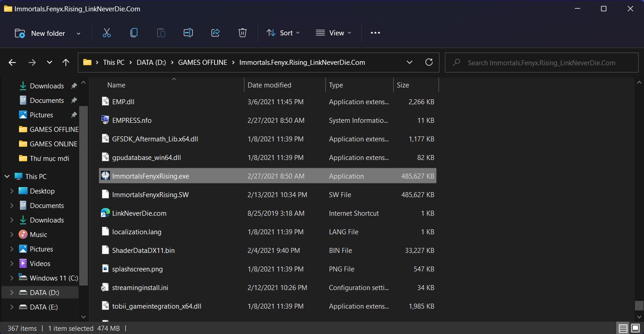Image resolution: width=644 pixels, height=334 pixels.
Task: Click the Cut scissors icon
Action: point(107,33)
